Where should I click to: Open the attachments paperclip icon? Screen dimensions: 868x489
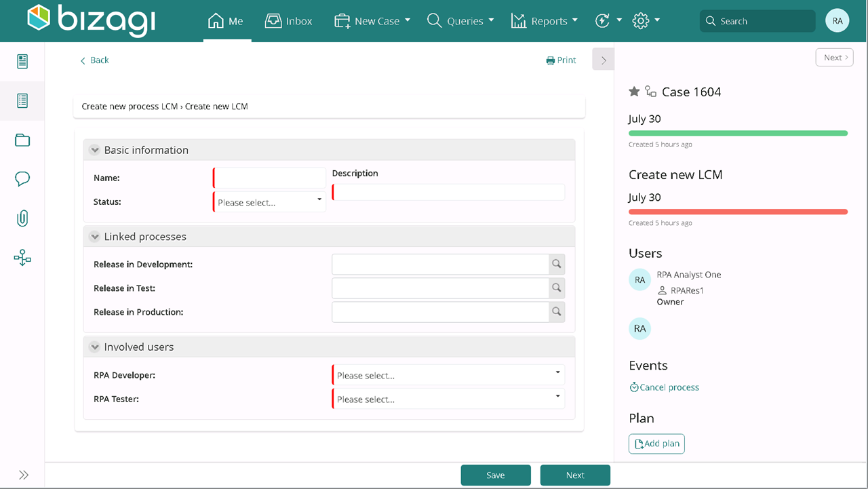click(22, 218)
